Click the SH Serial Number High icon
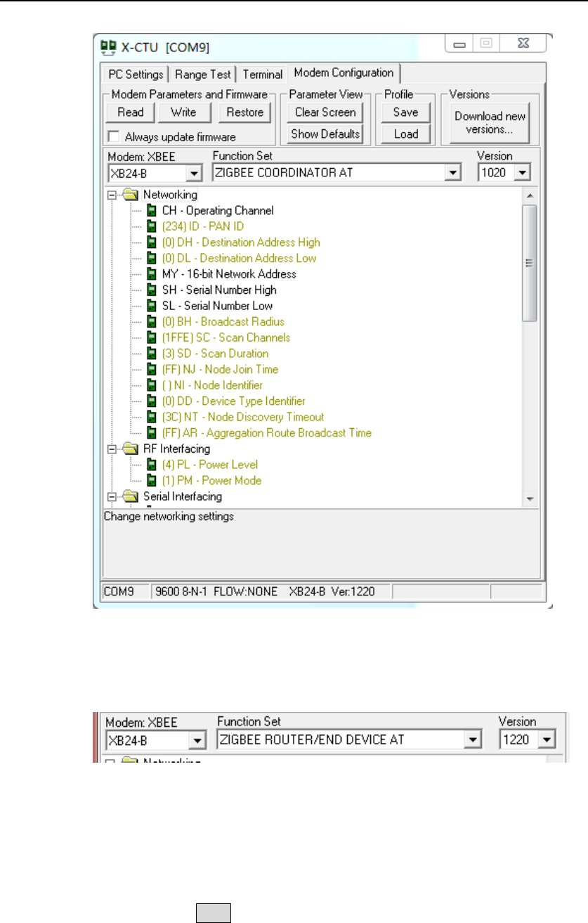Screen dimensions: 588x923 coord(151,290)
